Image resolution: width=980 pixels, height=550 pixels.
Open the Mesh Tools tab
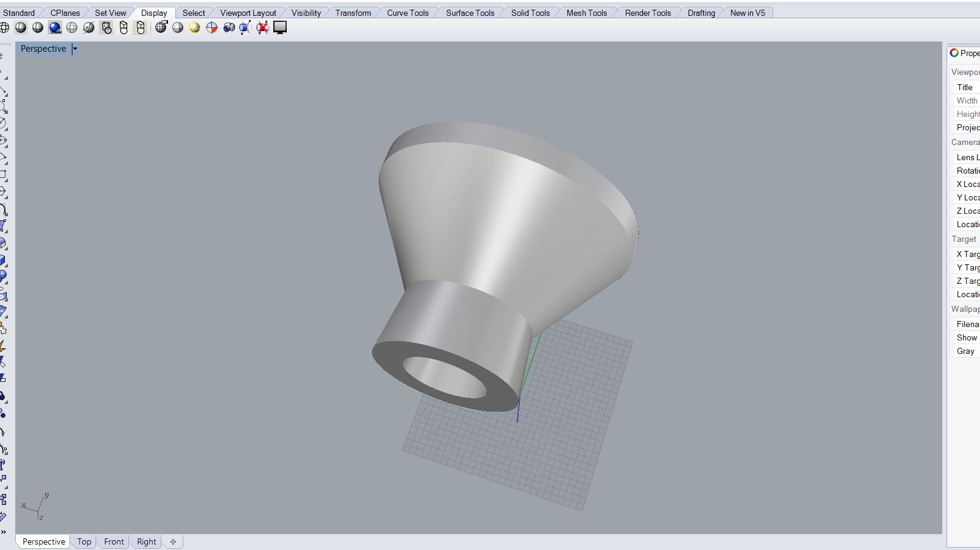click(x=587, y=13)
